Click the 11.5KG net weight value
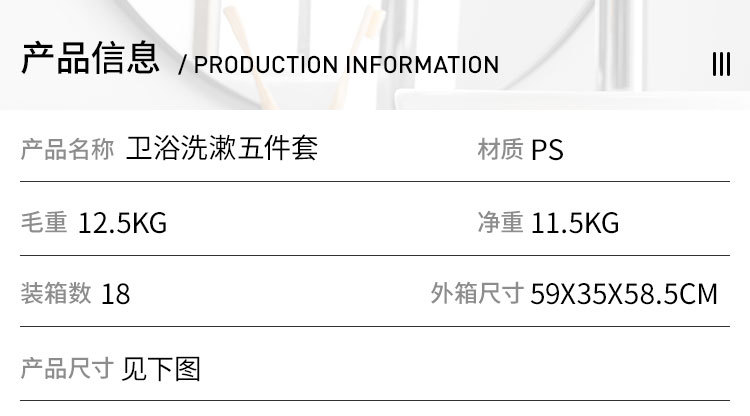Screen dimensions: 750x416 click(575, 223)
